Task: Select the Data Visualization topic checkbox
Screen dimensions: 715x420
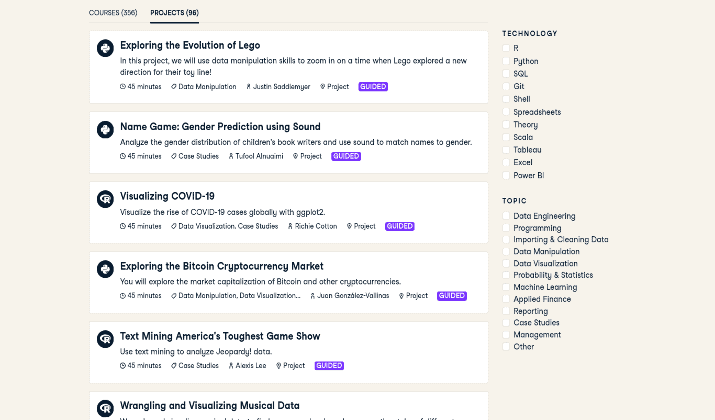Action: click(x=506, y=263)
